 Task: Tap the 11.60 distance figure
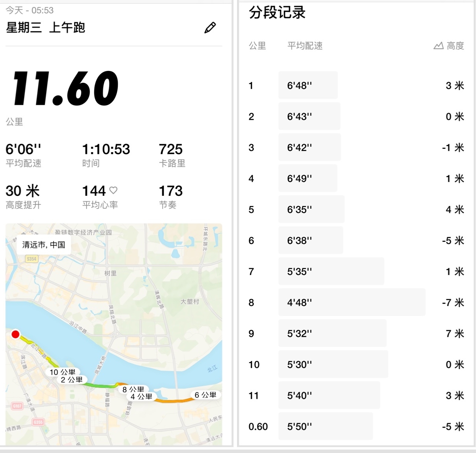point(65,88)
